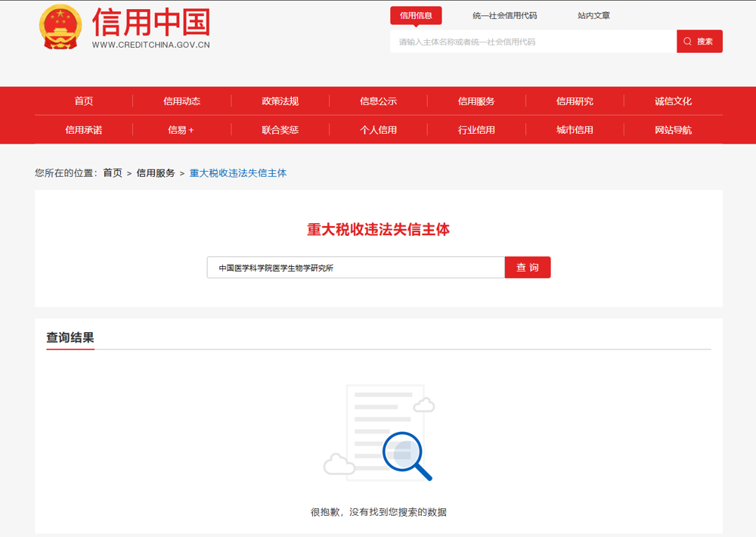Open 信用服务 in the navigation bar

476,101
